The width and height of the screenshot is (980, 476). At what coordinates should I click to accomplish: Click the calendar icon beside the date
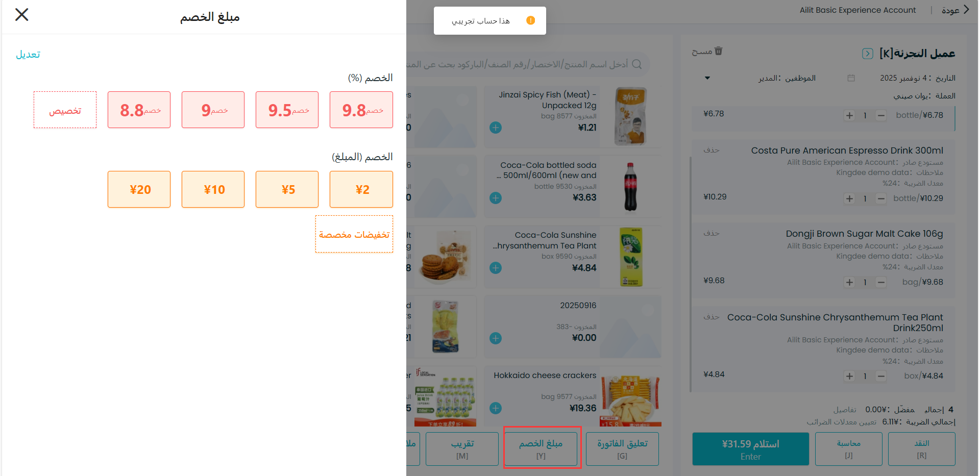851,78
